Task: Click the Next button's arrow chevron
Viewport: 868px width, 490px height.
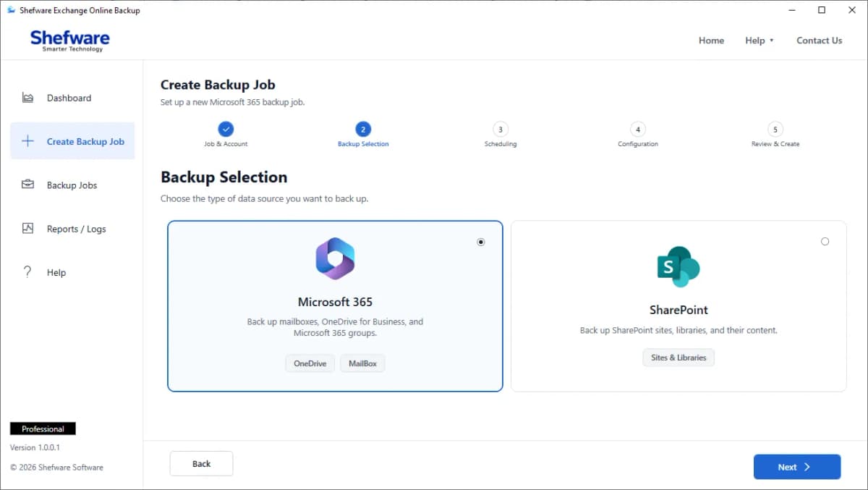Action: click(x=807, y=467)
